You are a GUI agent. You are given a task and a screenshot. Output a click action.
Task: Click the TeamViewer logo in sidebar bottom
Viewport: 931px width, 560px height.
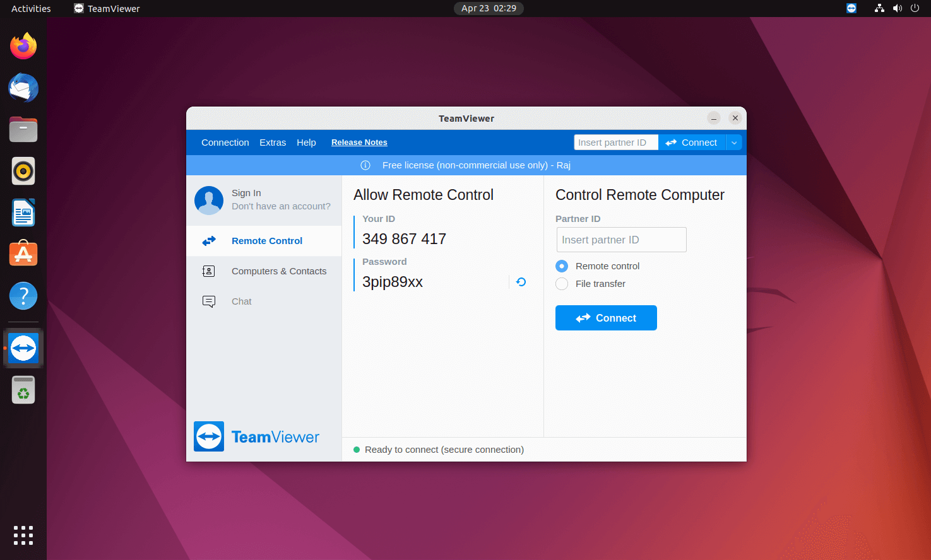click(x=257, y=436)
